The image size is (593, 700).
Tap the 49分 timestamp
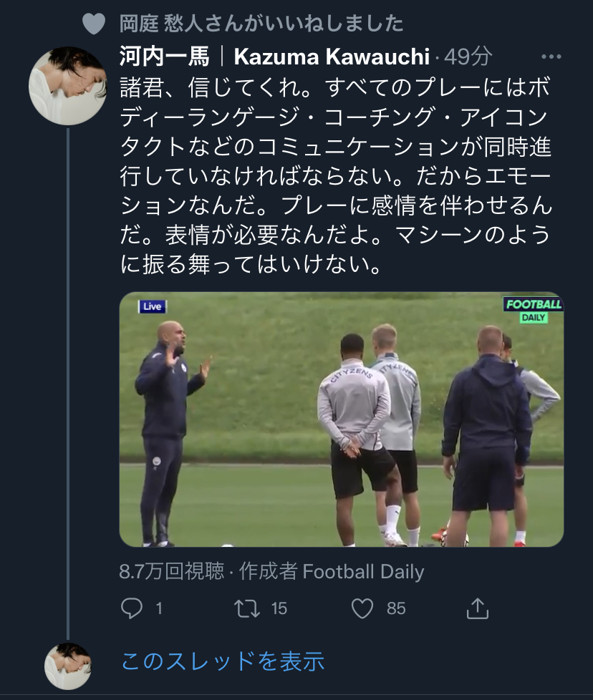click(x=469, y=57)
